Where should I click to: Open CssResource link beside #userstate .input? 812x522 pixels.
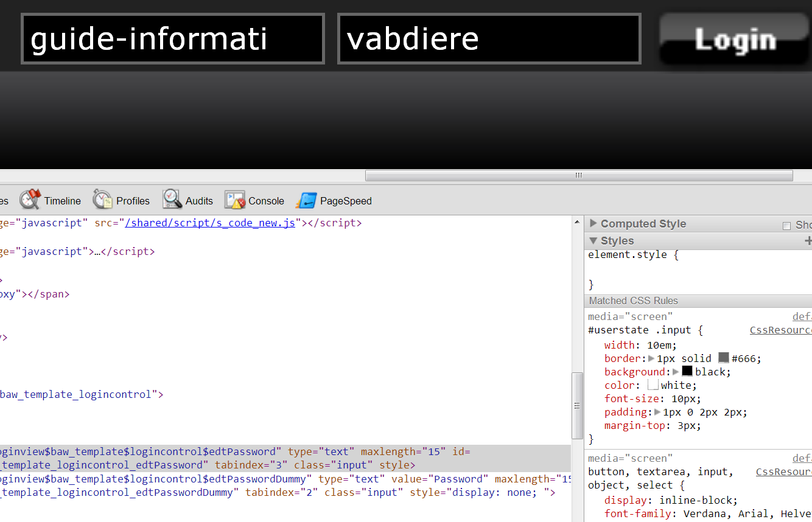780,330
